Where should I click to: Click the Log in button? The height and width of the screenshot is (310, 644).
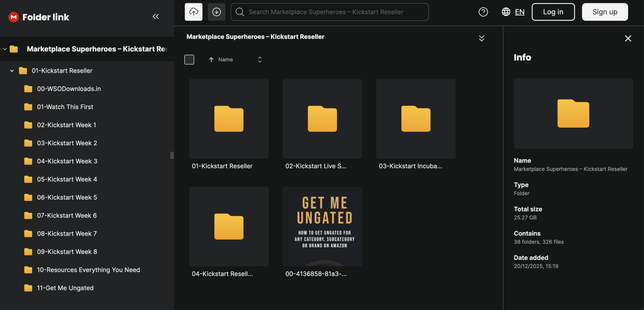coord(553,12)
